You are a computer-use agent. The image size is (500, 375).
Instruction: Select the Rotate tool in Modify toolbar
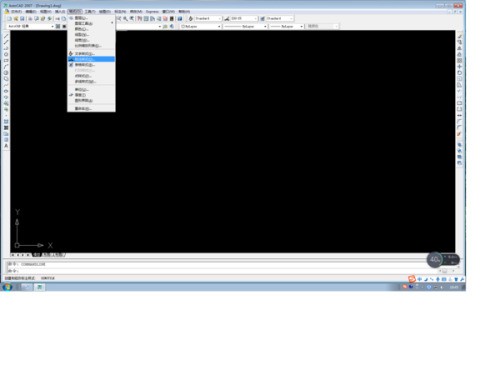460,73
